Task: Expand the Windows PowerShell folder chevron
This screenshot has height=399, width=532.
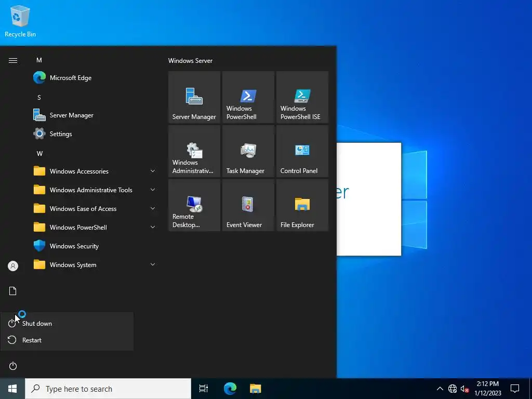Action: point(153,227)
